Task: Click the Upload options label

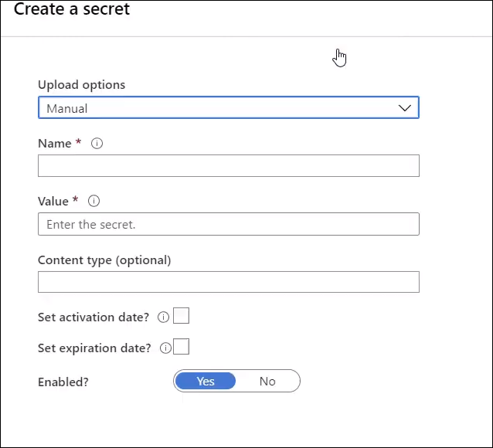Action: click(81, 85)
